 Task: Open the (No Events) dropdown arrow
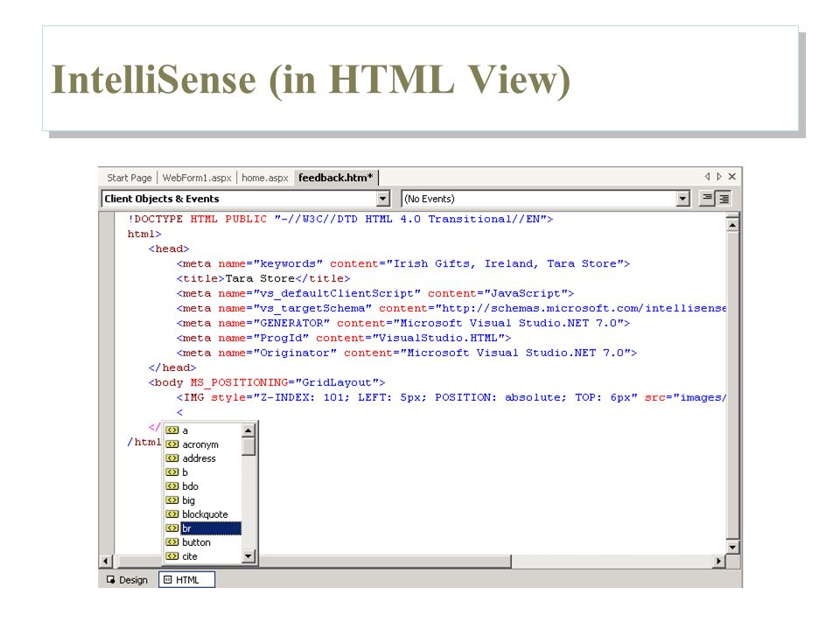click(682, 199)
